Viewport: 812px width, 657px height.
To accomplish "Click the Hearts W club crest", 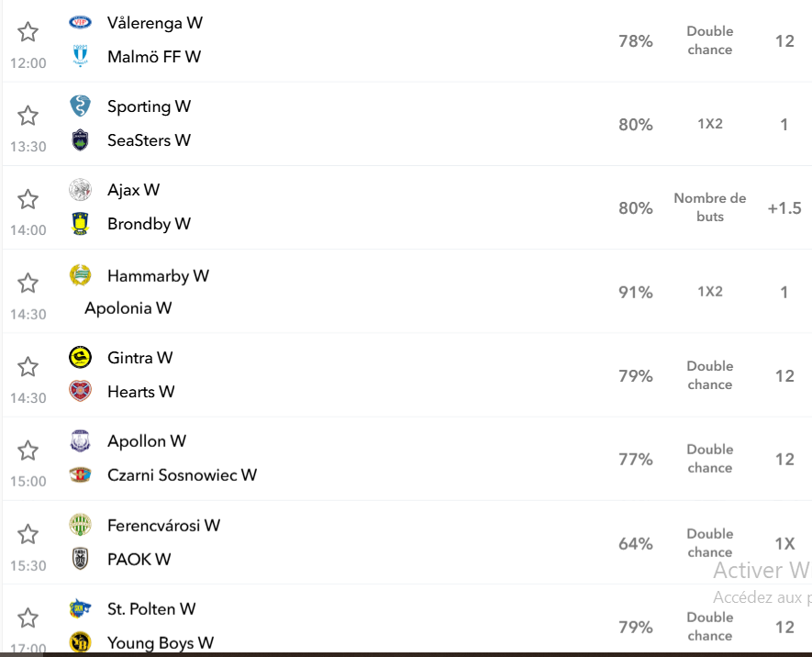I will [80, 391].
